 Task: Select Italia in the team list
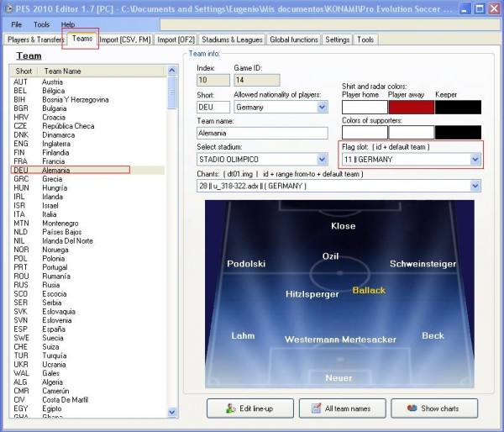coord(87,214)
